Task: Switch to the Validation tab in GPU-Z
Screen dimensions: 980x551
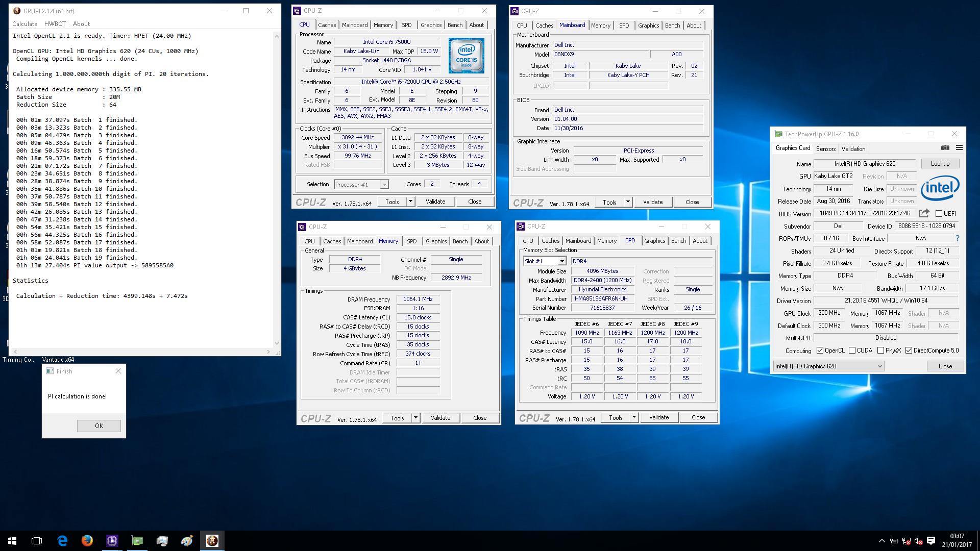Action: click(x=853, y=149)
